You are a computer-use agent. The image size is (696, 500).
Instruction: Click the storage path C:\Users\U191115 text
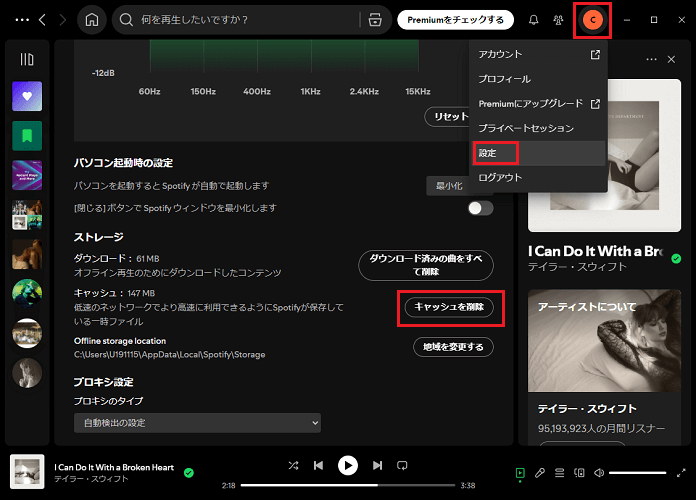tap(170, 355)
